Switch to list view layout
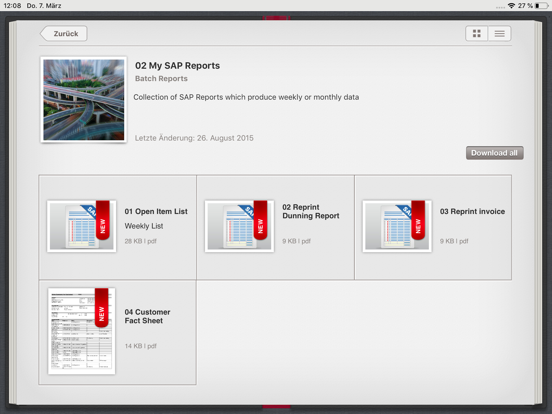The height and width of the screenshot is (414, 552). [500, 34]
